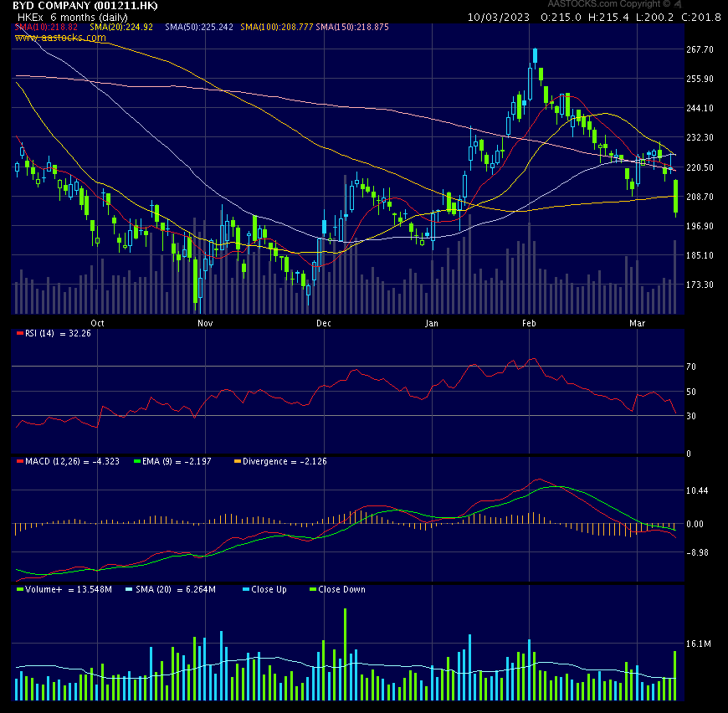Select the high price H:215.4
The image size is (728, 713).
(x=608, y=18)
